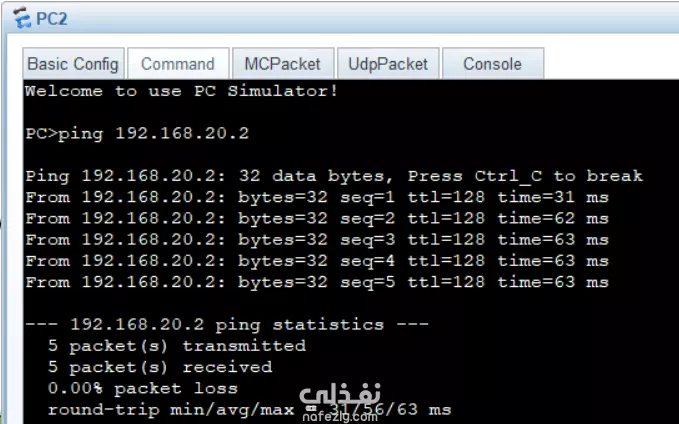Click the seq=5 ping reply line
The height and width of the screenshot is (424, 679).
coord(316,282)
